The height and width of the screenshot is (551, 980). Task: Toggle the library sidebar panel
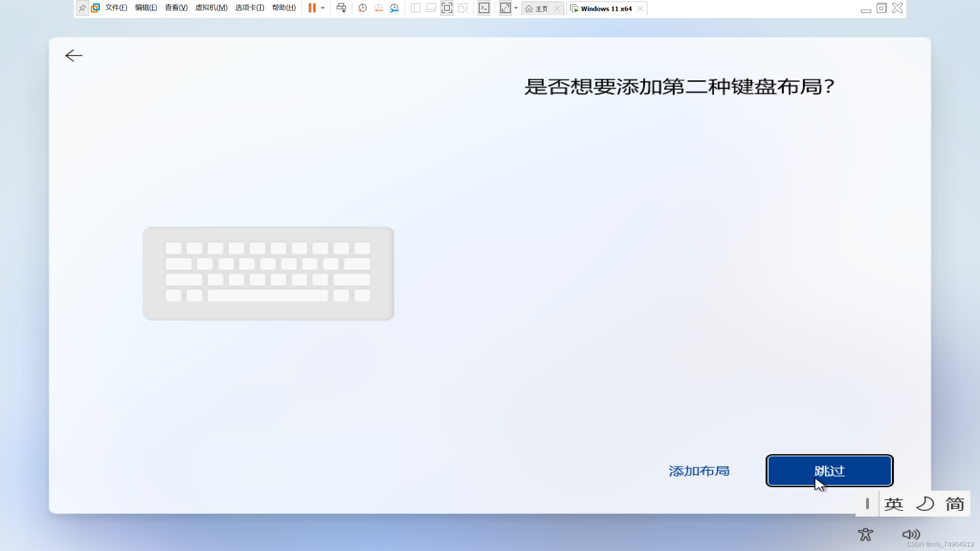click(x=415, y=8)
